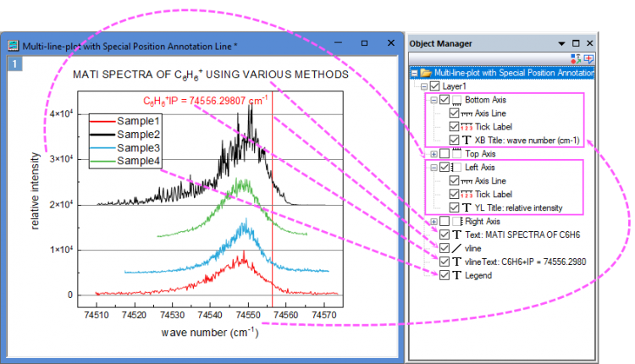Click the graph window icon in title bar
This screenshot has width=635, height=364.
pyautogui.click(x=14, y=46)
